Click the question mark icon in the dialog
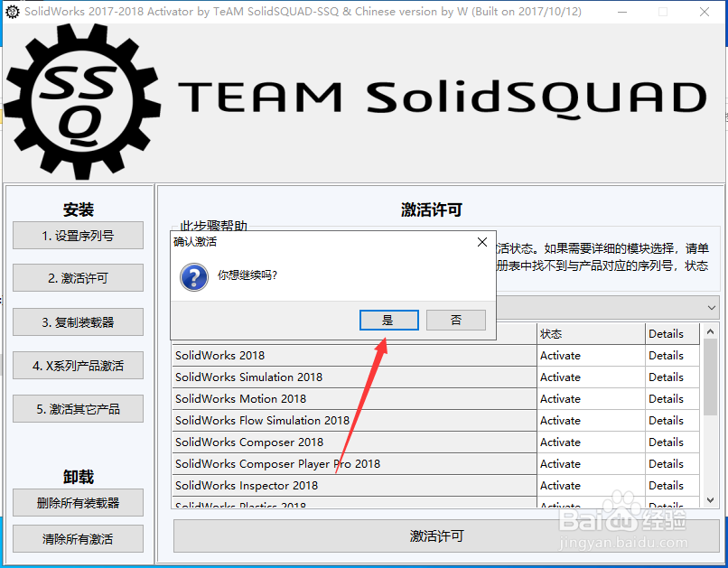 (x=194, y=277)
